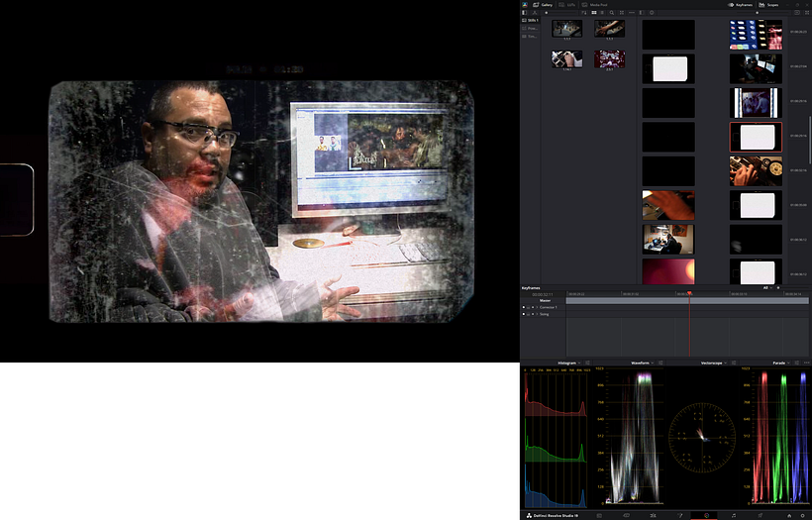Screen dimensions: 812x520
Task: Open the Waveform scope type dropdown
Action: 654,364
